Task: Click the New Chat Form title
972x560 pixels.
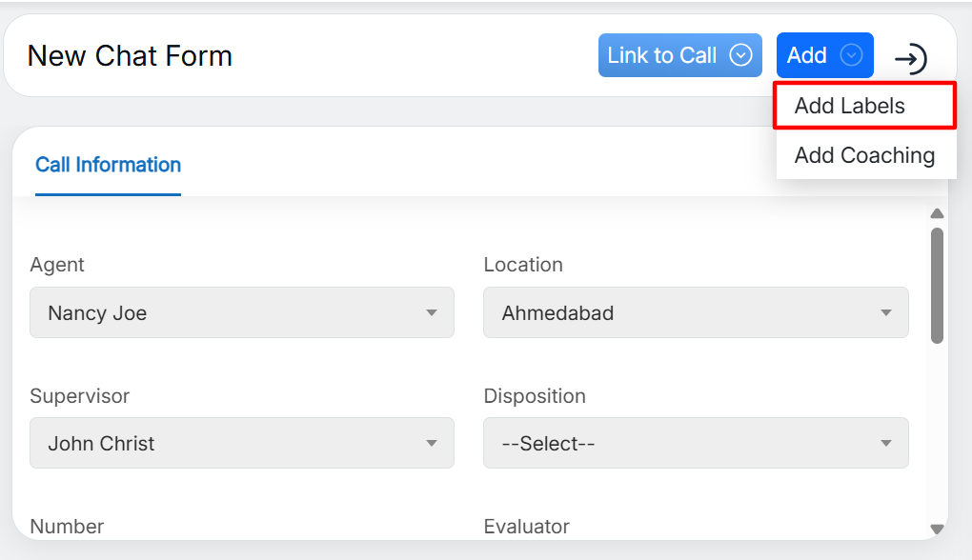Action: tap(130, 56)
